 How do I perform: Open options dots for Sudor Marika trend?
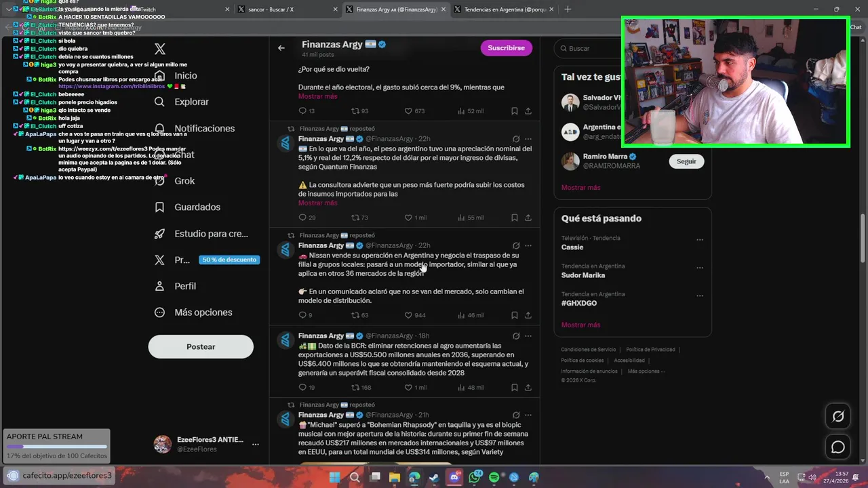click(x=700, y=268)
